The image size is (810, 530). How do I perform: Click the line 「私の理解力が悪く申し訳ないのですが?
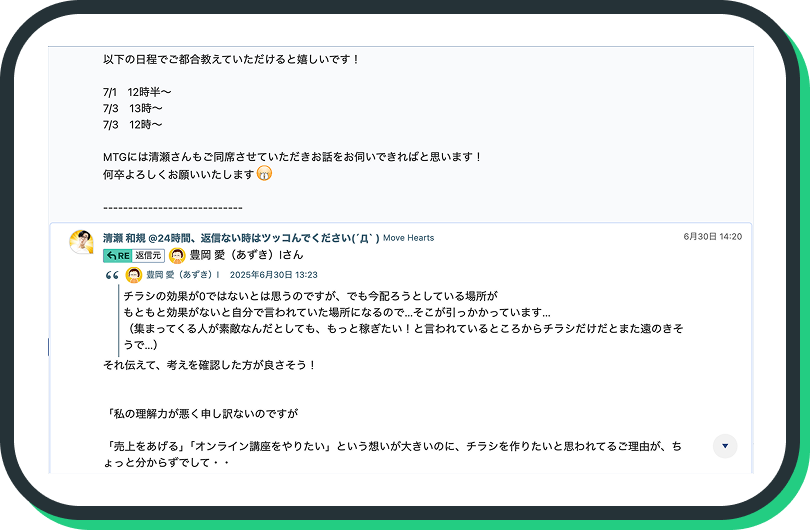(x=201, y=414)
